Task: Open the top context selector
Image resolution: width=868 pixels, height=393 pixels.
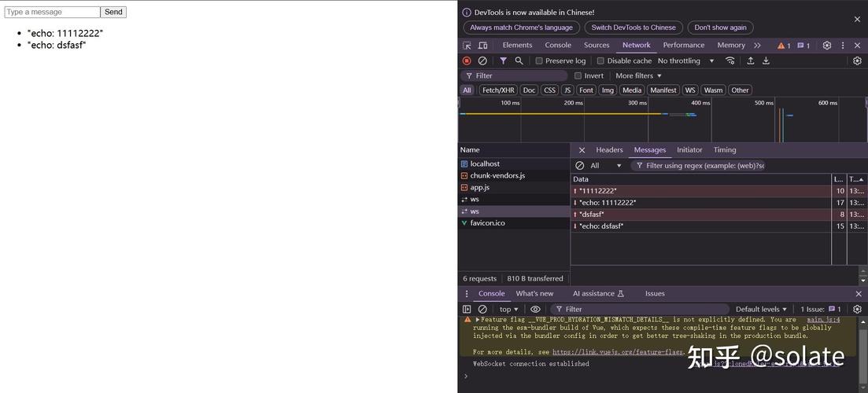Action: point(508,309)
